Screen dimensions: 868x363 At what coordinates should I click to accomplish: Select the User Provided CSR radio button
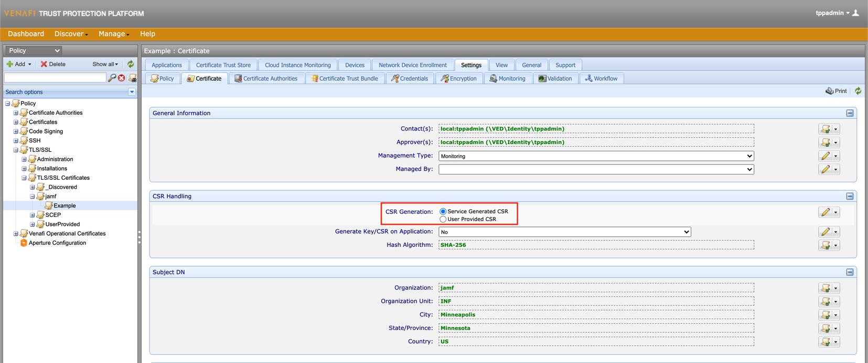[443, 219]
